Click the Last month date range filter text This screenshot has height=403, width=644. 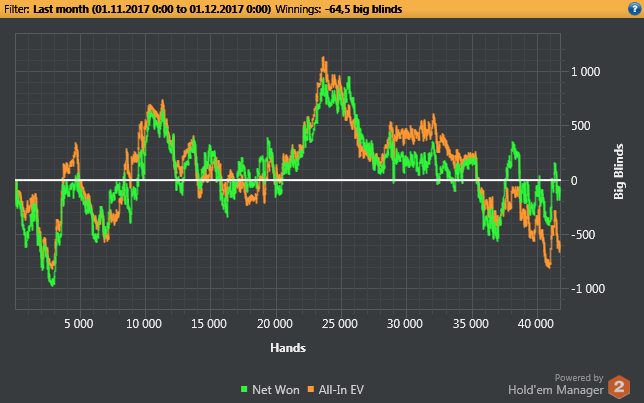pyautogui.click(x=152, y=9)
